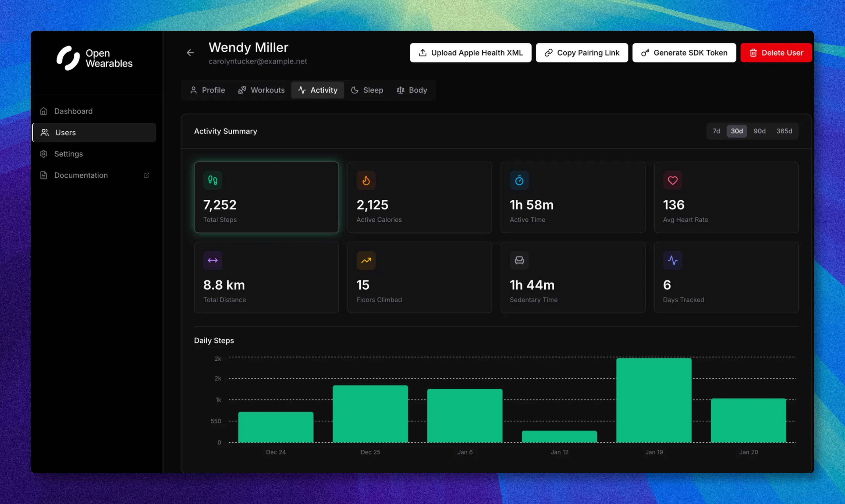The height and width of the screenshot is (504, 845).
Task: Select the footsteps icon on Total Steps card
Action: point(212,180)
